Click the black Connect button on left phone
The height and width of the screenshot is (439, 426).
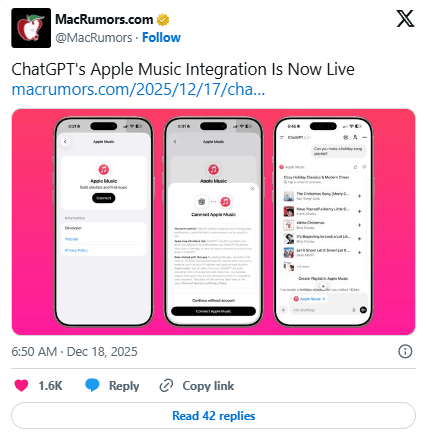click(x=104, y=198)
